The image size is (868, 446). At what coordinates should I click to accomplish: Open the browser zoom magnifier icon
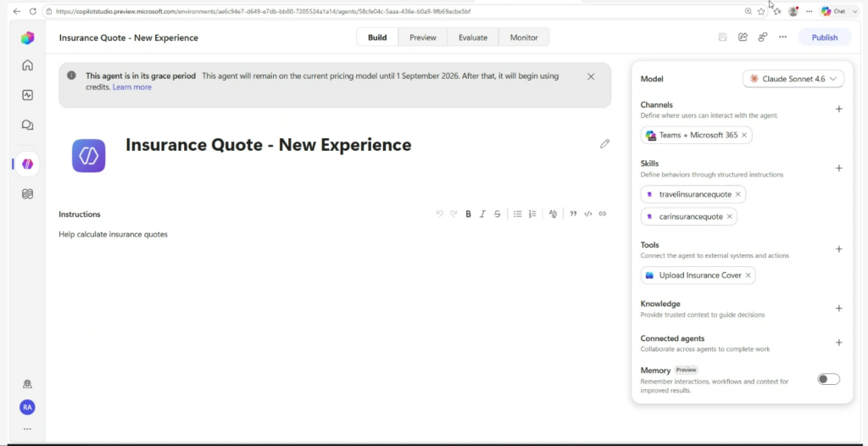(748, 11)
